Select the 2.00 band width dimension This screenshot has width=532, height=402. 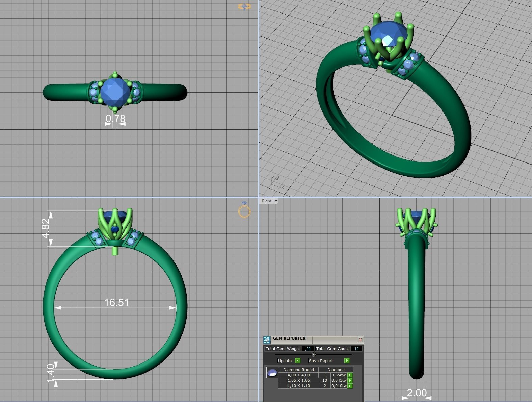tap(417, 393)
